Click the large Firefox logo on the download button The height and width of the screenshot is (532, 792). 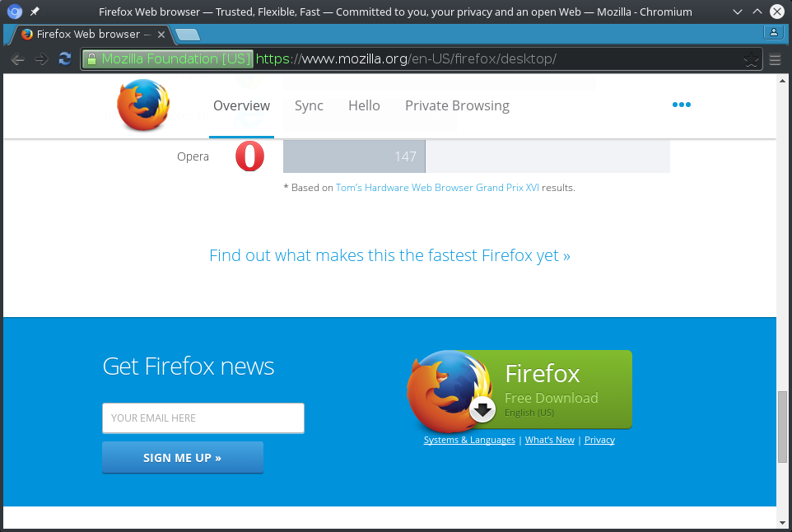pyautogui.click(x=449, y=391)
